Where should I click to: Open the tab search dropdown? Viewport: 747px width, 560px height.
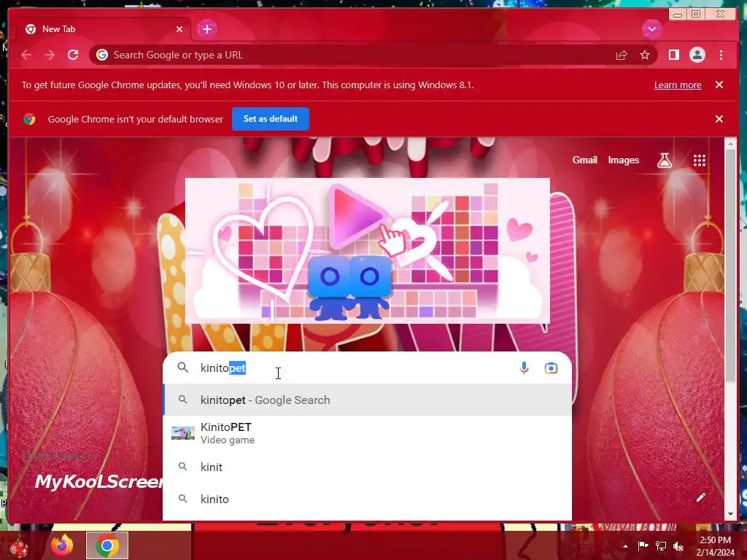tap(651, 29)
